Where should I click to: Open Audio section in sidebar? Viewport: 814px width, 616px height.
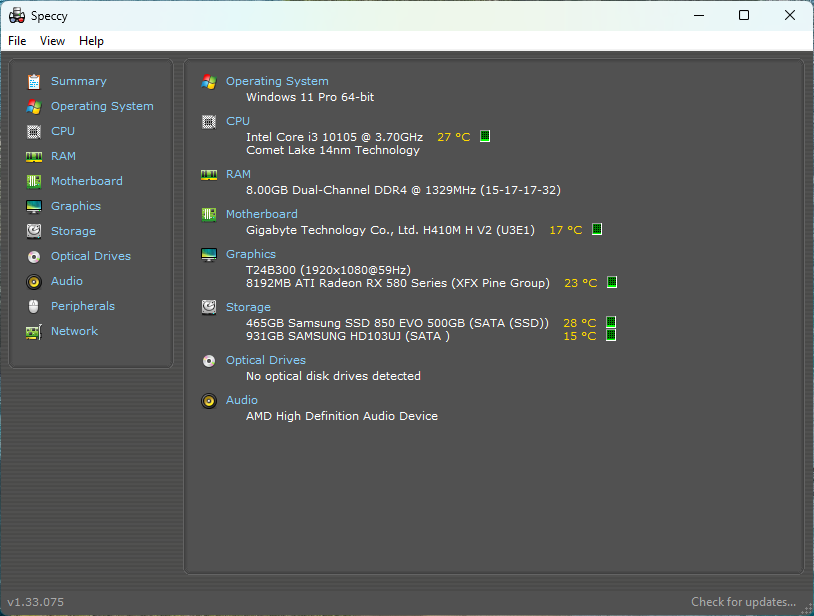(67, 281)
